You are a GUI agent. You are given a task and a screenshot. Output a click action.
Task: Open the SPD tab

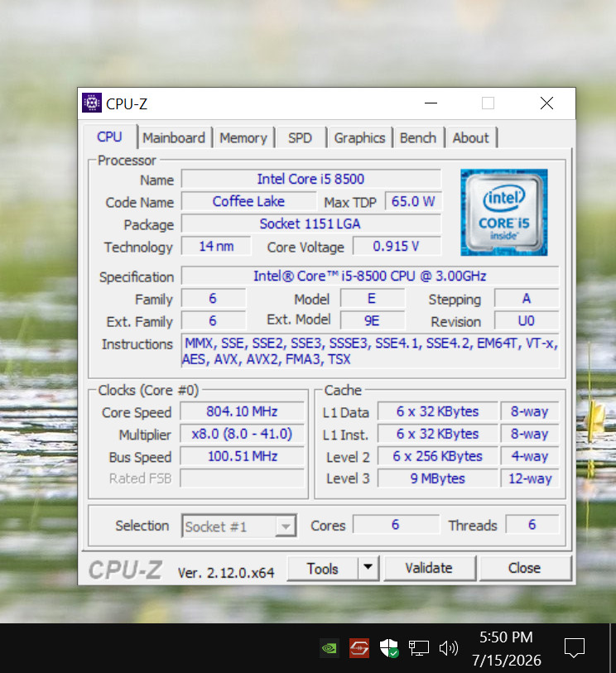coord(300,137)
